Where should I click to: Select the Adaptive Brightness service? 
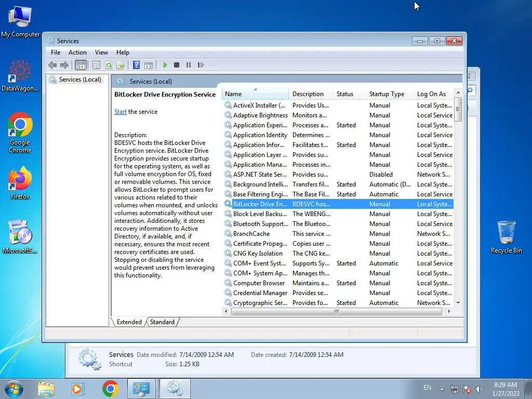338,115
